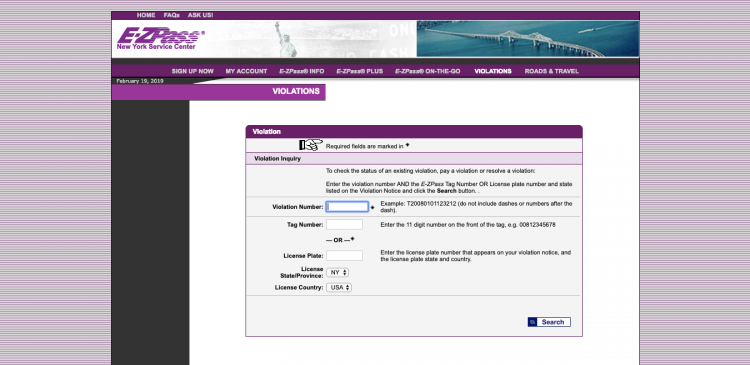Open the License Country USA dropdown

pos(339,288)
